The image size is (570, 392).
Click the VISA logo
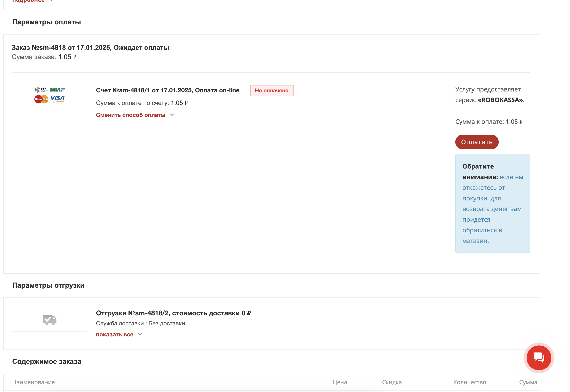tap(58, 99)
